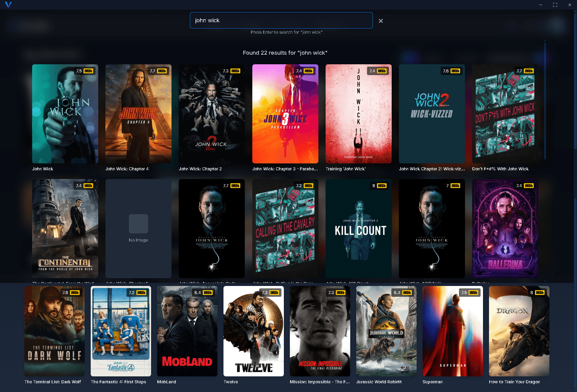
Task: Open the John Wick: Chapter 4 poster
Action: 138,114
